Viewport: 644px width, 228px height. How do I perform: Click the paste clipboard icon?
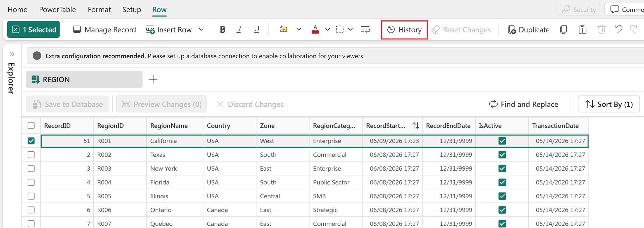[x=583, y=29]
